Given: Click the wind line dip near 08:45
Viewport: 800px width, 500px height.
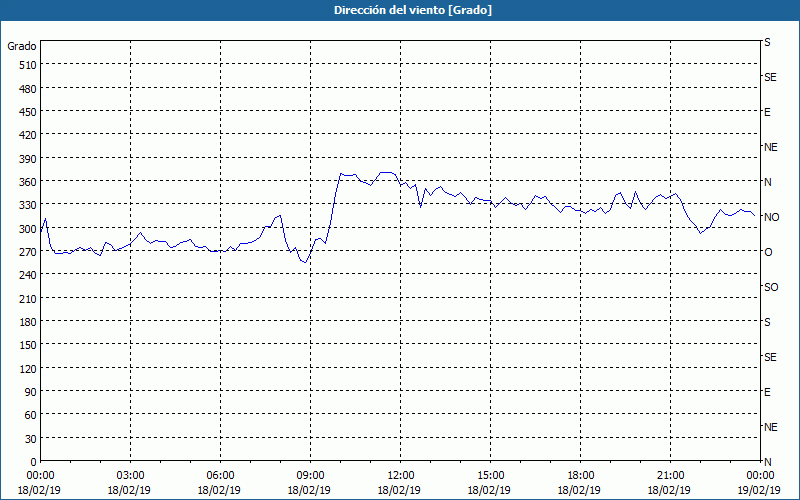Looking at the screenshot, I should tap(305, 262).
